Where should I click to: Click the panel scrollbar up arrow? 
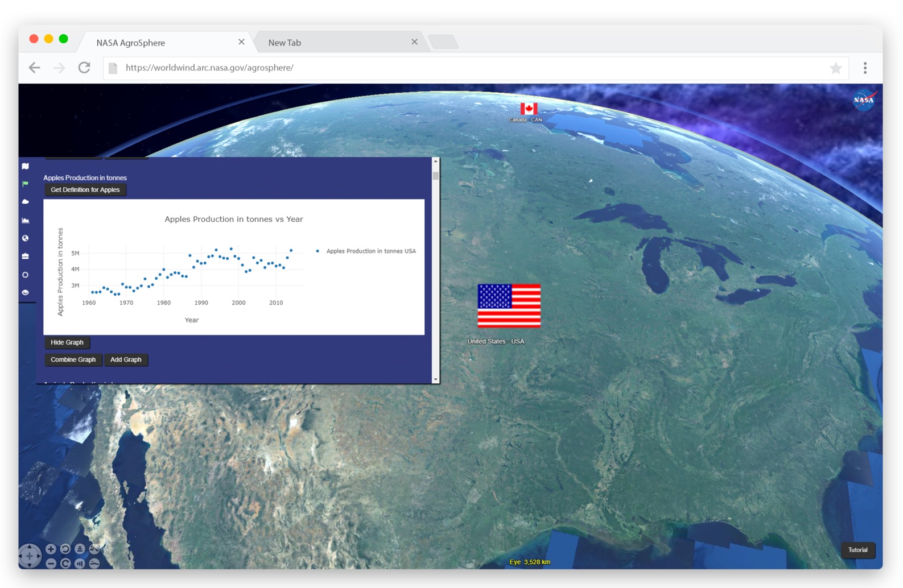(x=435, y=162)
